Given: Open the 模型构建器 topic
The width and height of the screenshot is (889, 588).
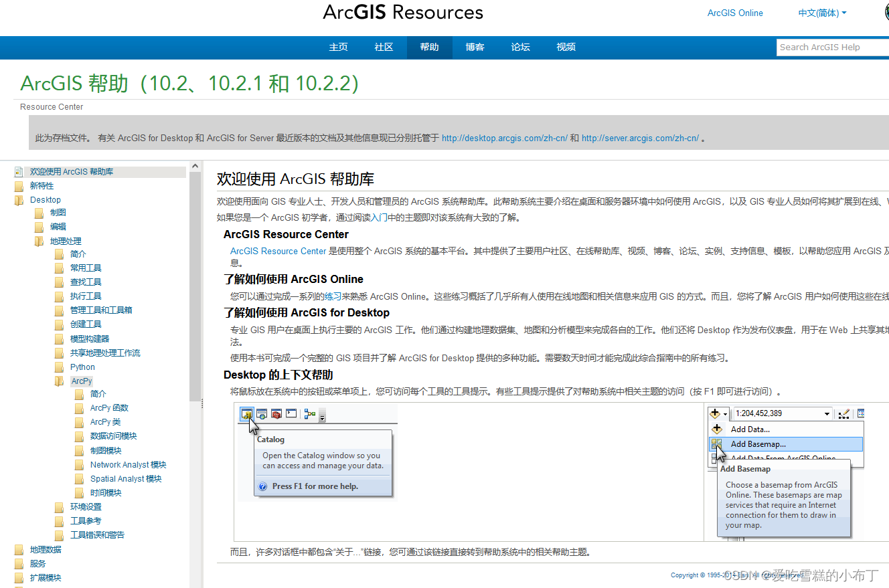Looking at the screenshot, I should [90, 339].
